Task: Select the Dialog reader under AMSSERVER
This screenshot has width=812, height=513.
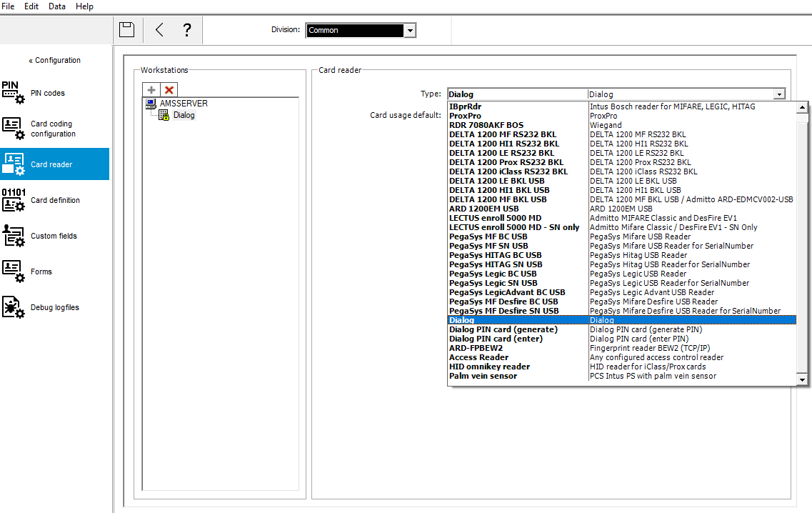Action: pyautogui.click(x=184, y=115)
